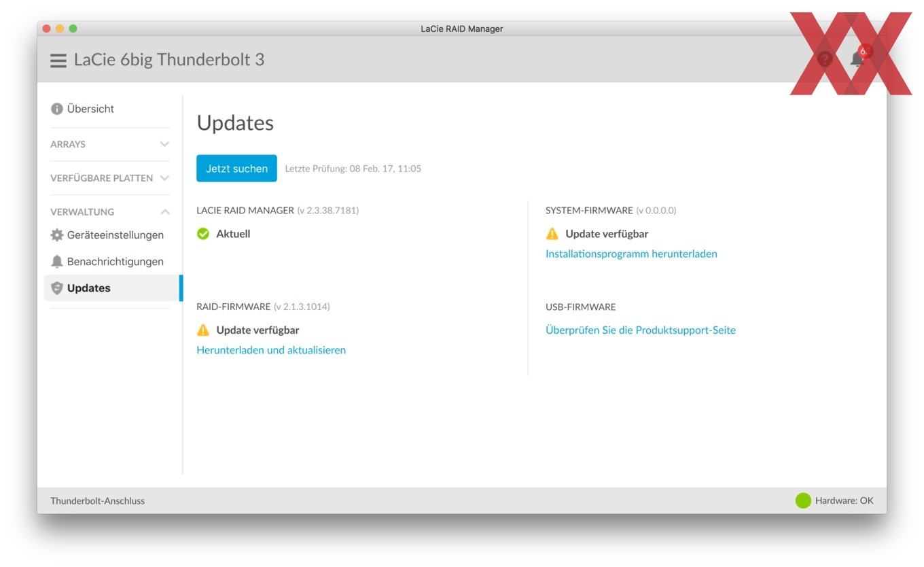
Task: Open Übersicht in the sidebar
Action: tap(83, 109)
